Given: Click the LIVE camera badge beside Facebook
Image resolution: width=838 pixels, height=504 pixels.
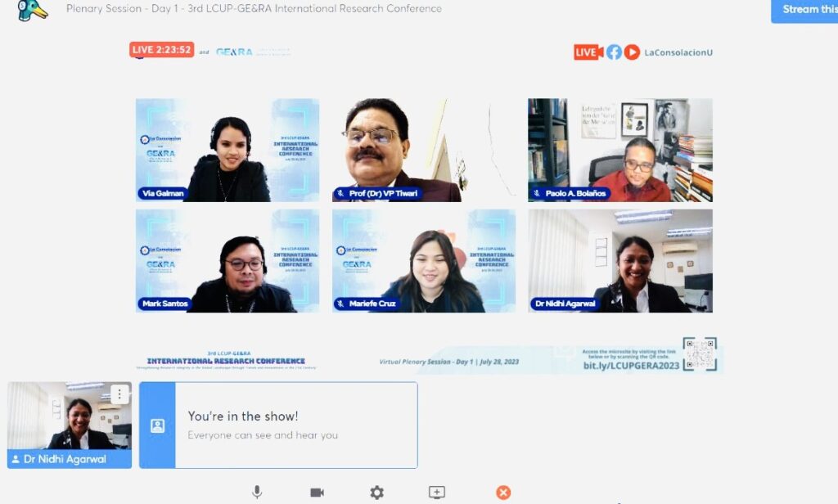Looking at the screenshot, I should pyautogui.click(x=588, y=52).
